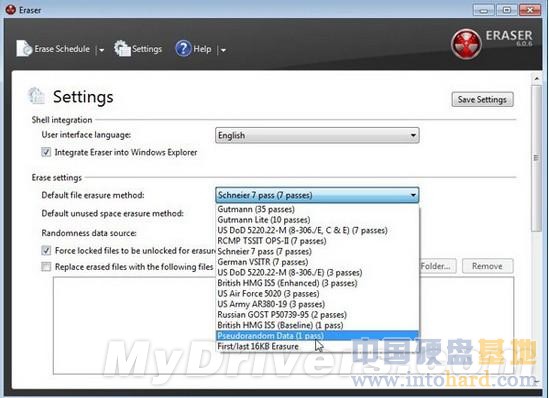Screen dimensions: 549x398
Task: Click the vertical scrollbar thumb
Action: click(536, 158)
